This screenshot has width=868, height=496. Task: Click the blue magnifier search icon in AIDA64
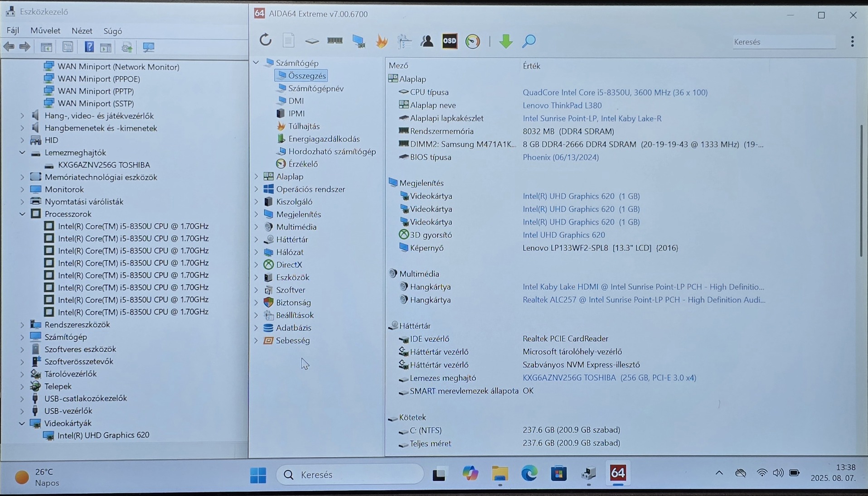tap(529, 41)
